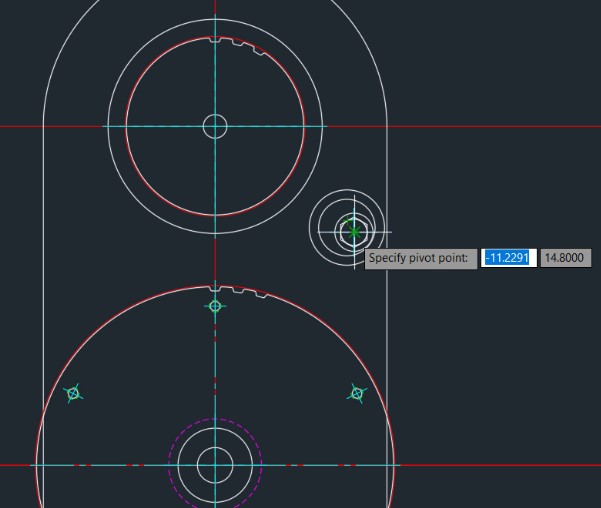Image resolution: width=601 pixels, height=508 pixels.
Task: Select the small center circle of upper gear
Action: click(x=215, y=126)
